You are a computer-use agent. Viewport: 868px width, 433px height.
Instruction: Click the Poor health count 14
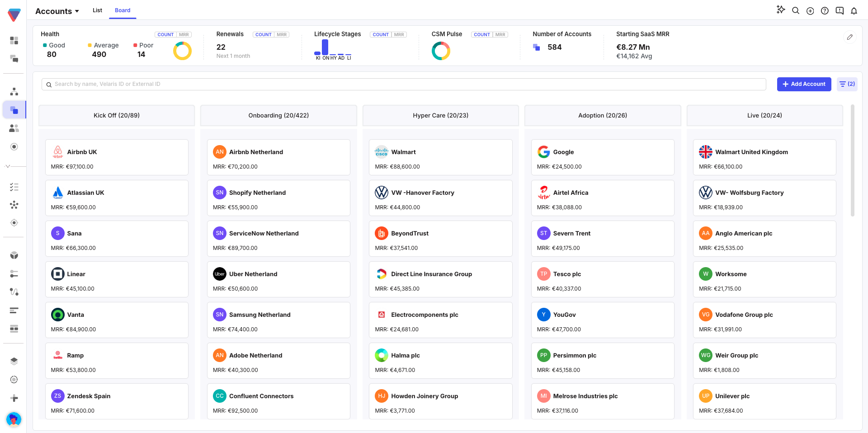coord(141,55)
